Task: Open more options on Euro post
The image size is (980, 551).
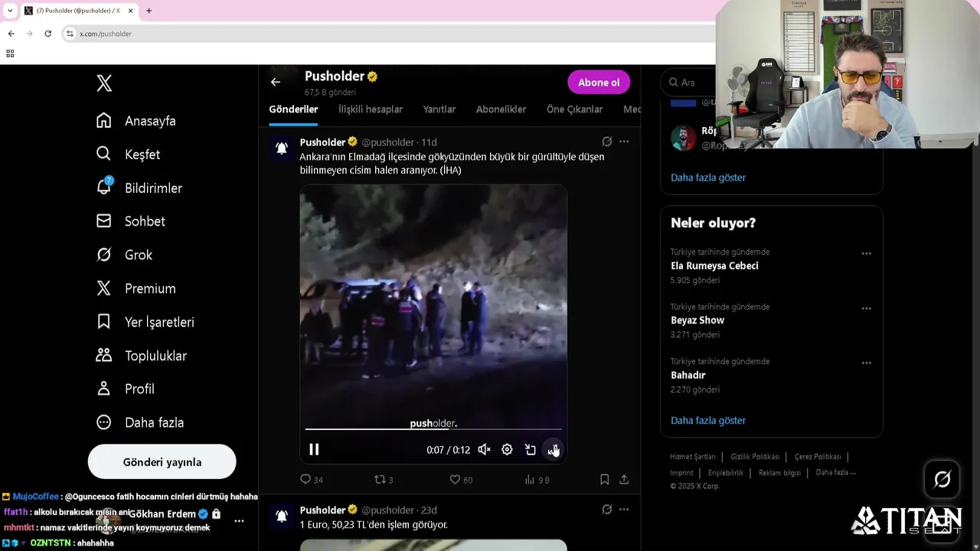Action: click(x=624, y=510)
